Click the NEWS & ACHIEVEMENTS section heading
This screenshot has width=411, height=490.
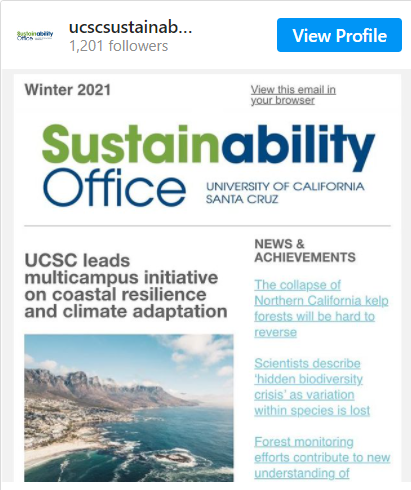305,251
